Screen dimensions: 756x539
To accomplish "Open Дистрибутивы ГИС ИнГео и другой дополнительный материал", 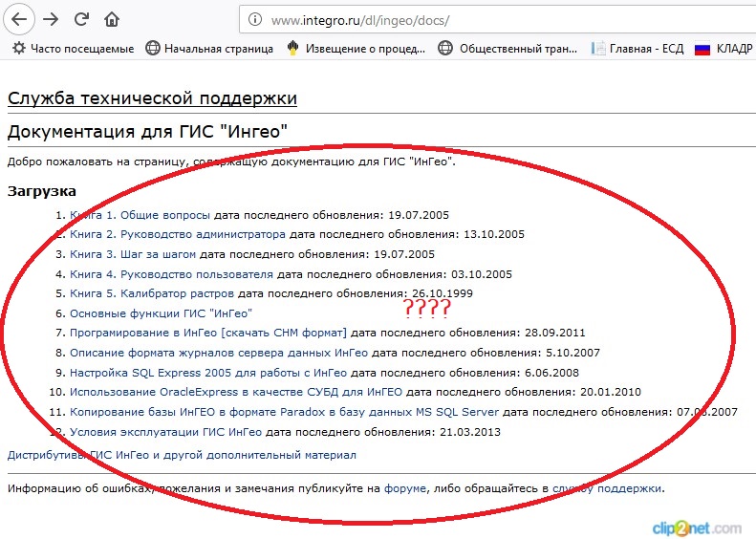I will point(182,455).
